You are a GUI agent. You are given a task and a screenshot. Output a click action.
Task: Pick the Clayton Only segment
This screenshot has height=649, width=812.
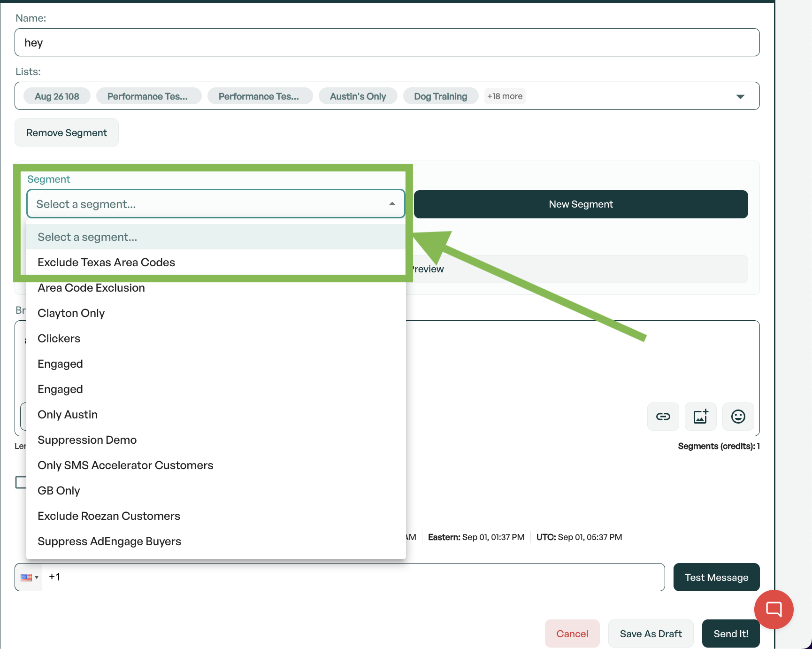216,313
